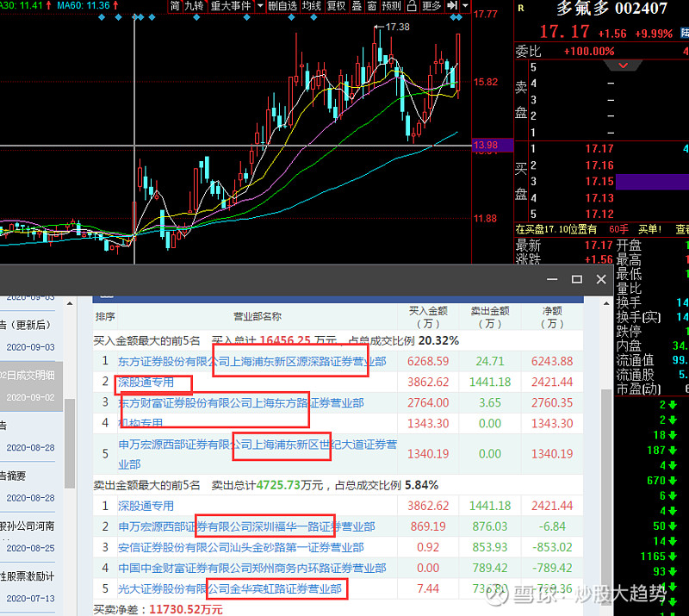Expand the last dropdown arrow in chart toolbar
689x616 pixels.
465,6
